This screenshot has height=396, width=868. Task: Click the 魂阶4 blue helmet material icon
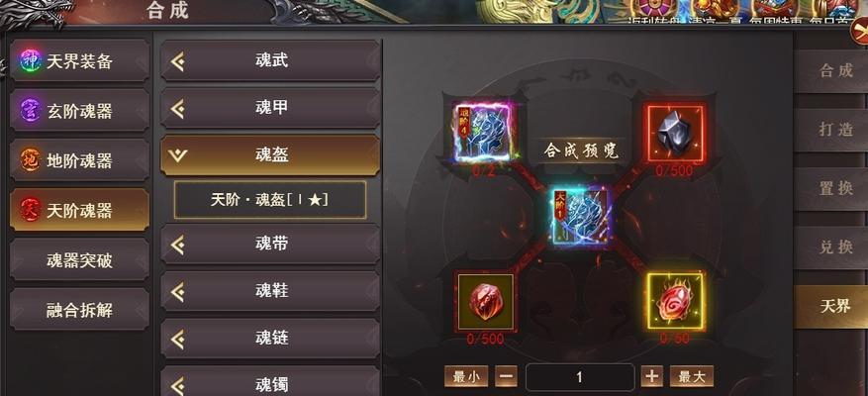(483, 134)
